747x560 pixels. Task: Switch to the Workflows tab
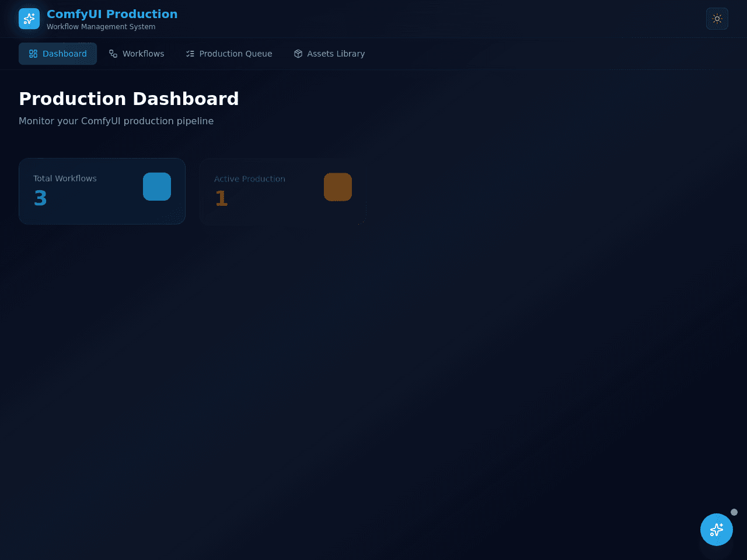[x=137, y=54]
